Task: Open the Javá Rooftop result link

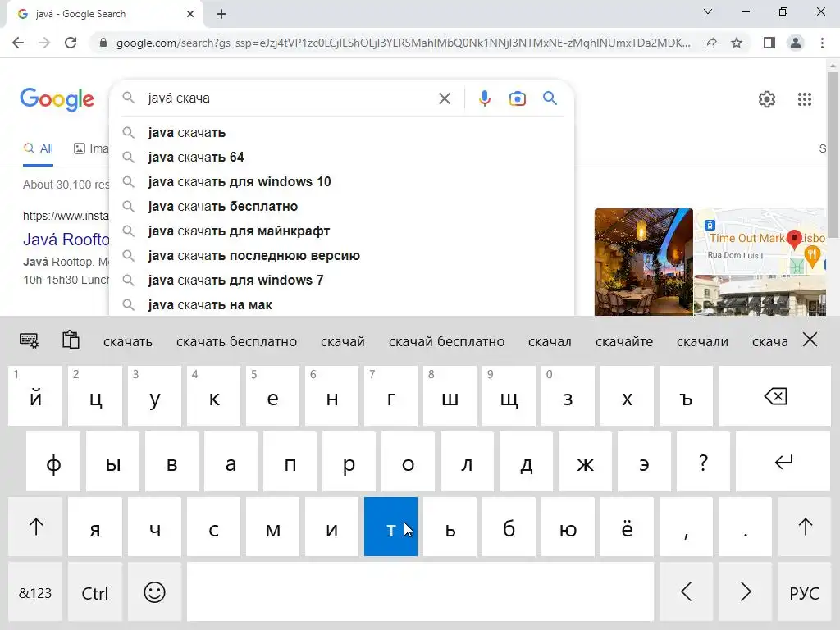Action: click(66, 239)
